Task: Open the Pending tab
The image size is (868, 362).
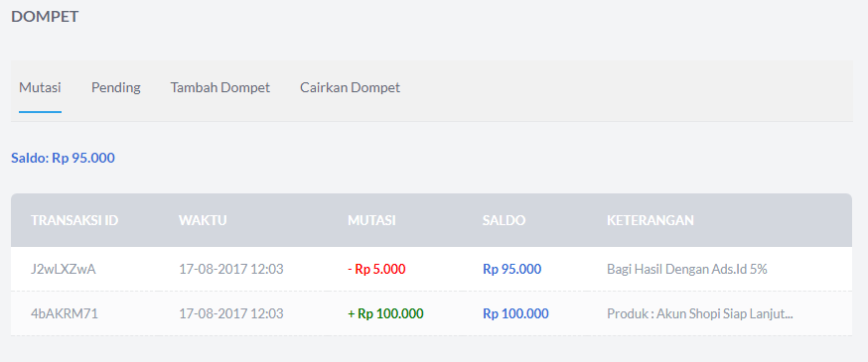Action: click(115, 88)
